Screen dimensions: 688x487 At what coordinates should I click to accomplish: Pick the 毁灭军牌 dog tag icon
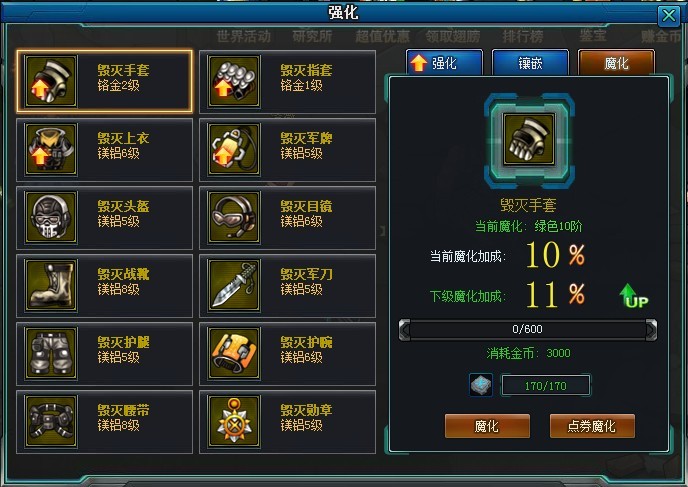234,149
